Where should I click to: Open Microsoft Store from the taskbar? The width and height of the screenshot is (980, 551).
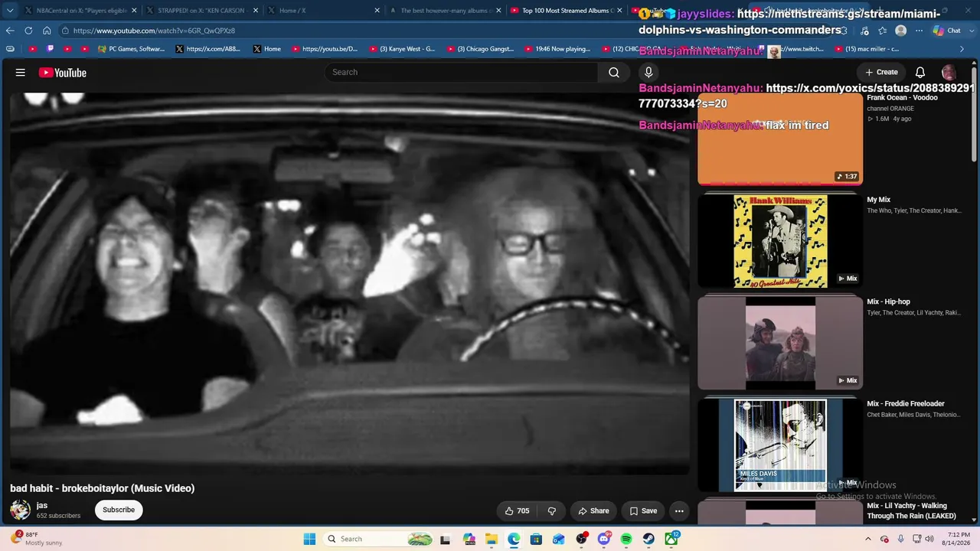(x=536, y=539)
